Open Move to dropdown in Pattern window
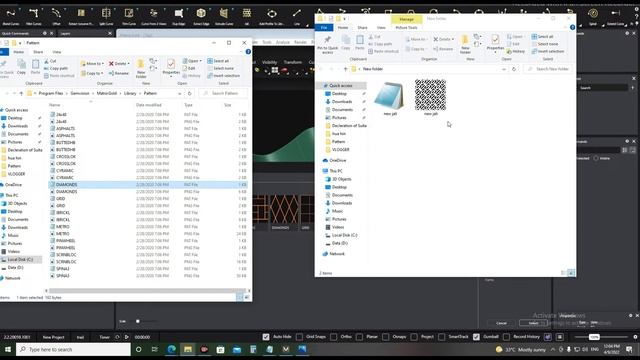640x360 pixels. (x=92, y=64)
